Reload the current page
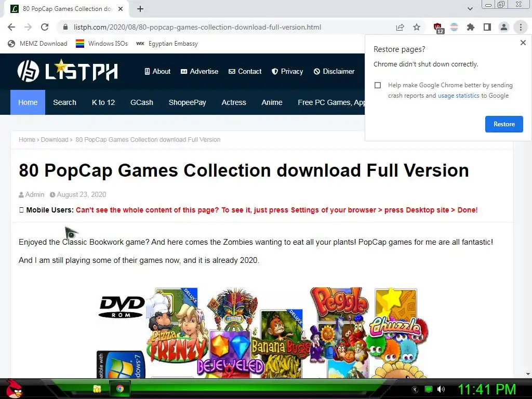532x399 pixels. tap(45, 27)
